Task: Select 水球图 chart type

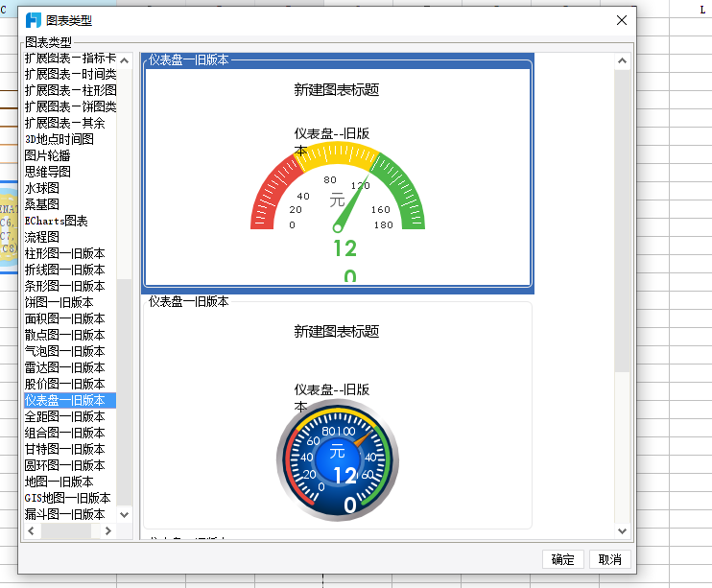Action: (70, 188)
